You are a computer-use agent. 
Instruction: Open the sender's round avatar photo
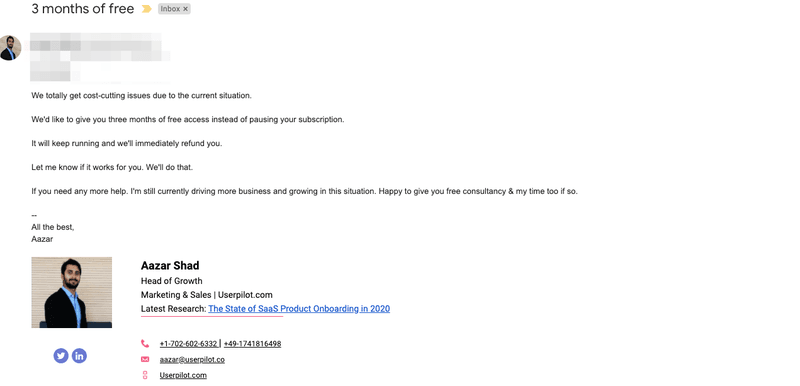tap(10, 48)
